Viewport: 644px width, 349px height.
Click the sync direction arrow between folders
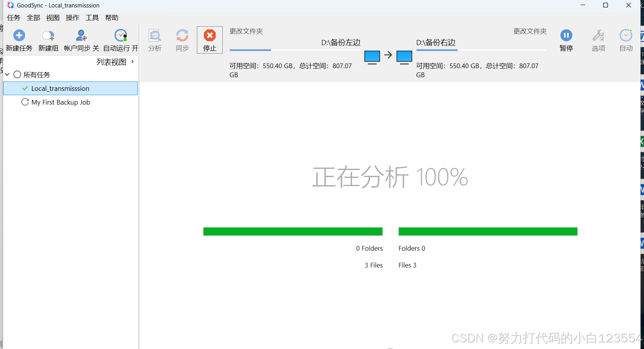pyautogui.click(x=388, y=55)
